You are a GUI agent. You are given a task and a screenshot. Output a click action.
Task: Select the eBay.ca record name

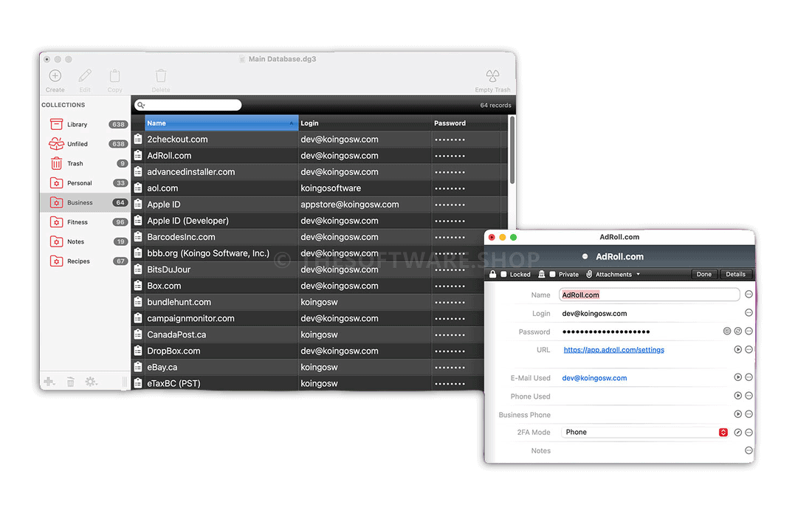[162, 367]
